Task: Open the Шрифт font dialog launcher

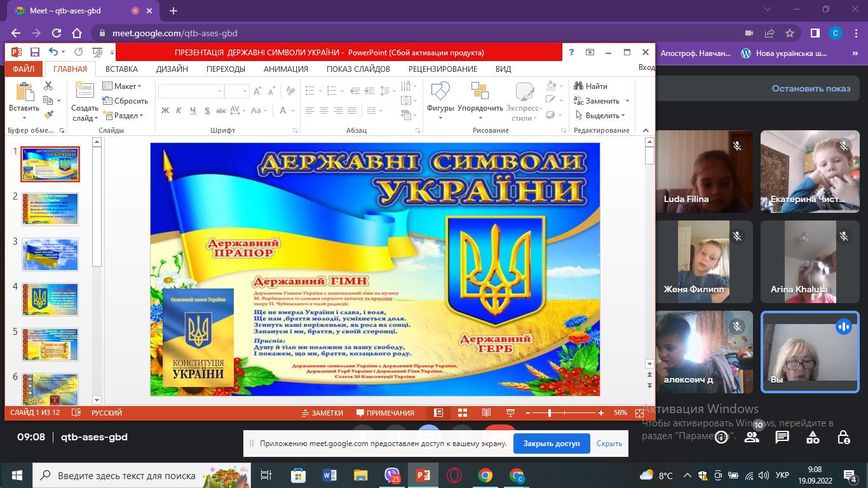Action: pos(295,130)
